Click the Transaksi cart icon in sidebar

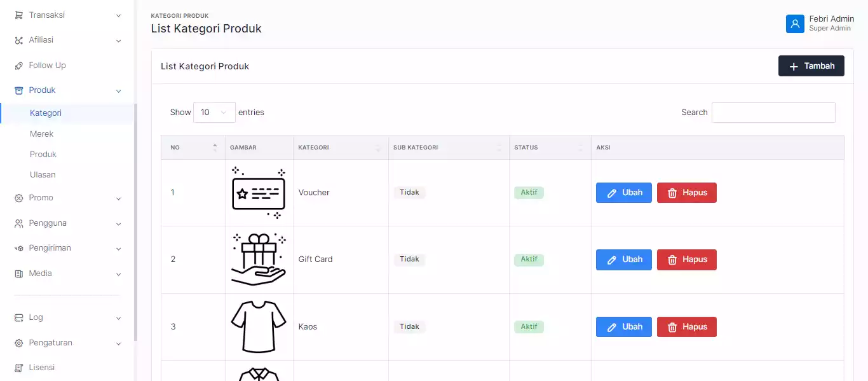(18, 15)
